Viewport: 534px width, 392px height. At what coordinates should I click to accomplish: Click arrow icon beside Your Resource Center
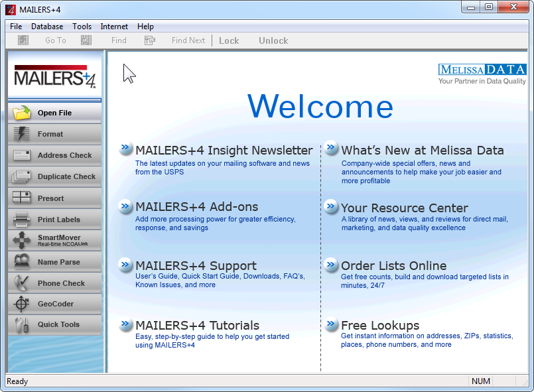point(331,206)
